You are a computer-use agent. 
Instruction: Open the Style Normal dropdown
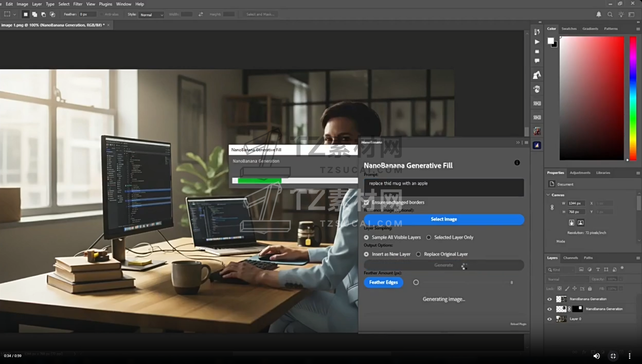(x=151, y=15)
